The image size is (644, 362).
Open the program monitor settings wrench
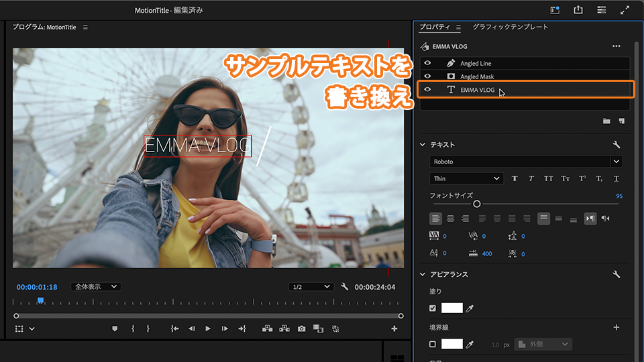pos(345,287)
